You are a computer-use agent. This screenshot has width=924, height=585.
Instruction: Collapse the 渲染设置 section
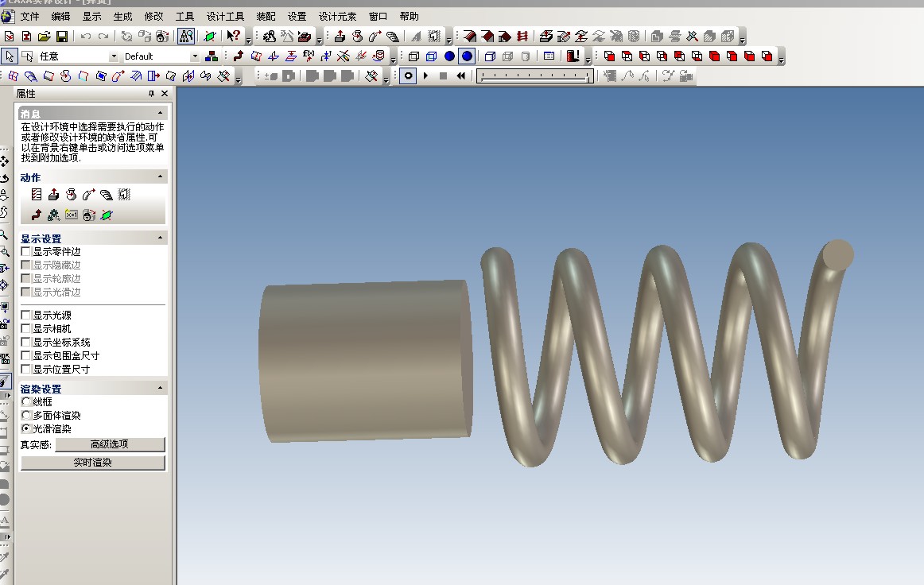(x=161, y=388)
